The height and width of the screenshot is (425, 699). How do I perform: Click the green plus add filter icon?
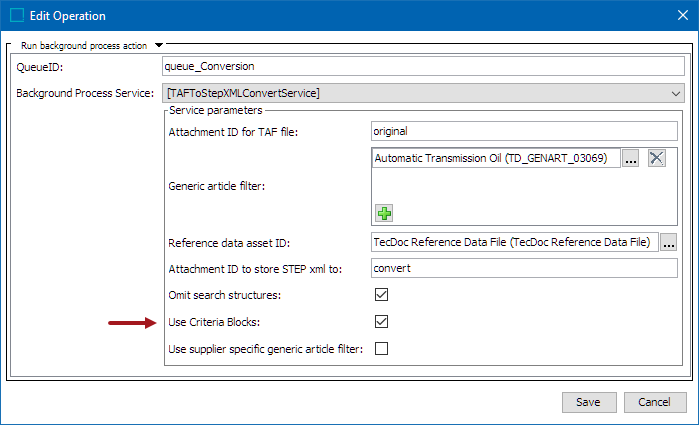384,213
